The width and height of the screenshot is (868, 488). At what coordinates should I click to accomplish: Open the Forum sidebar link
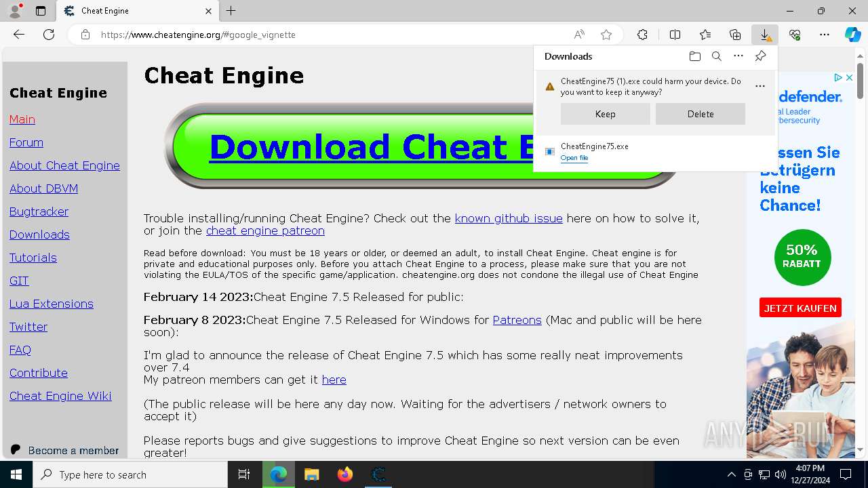(26, 142)
